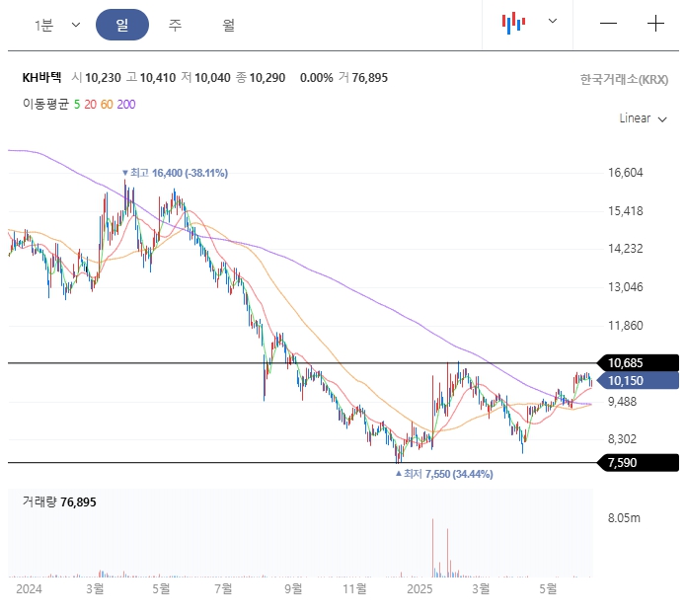Click the high price 10,410 value

(x=158, y=78)
